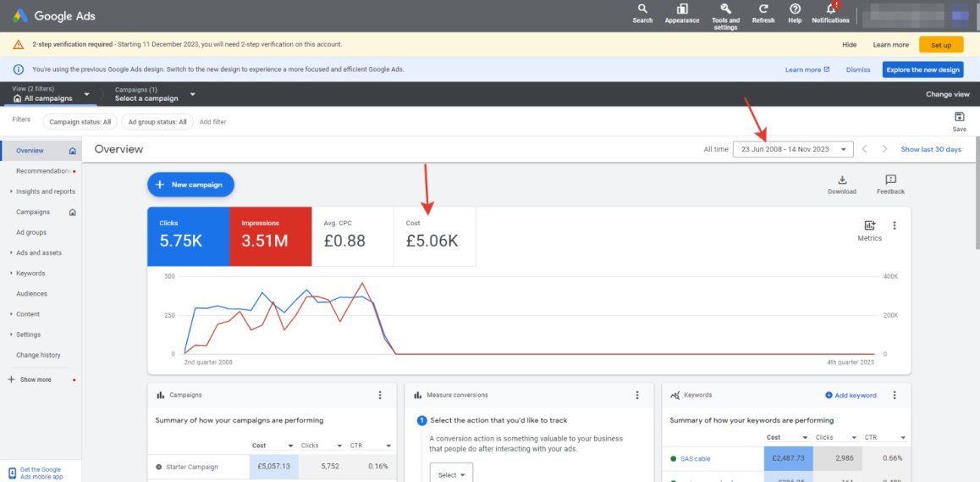This screenshot has width=980, height=482.
Task: Select the blue Clicks metric tile
Action: pyautogui.click(x=188, y=236)
